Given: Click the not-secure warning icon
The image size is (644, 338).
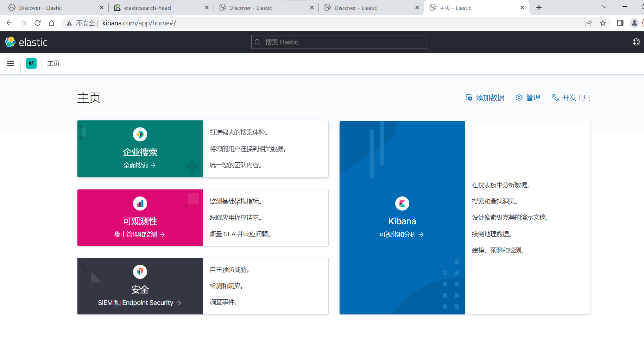Looking at the screenshot, I should click(69, 23).
